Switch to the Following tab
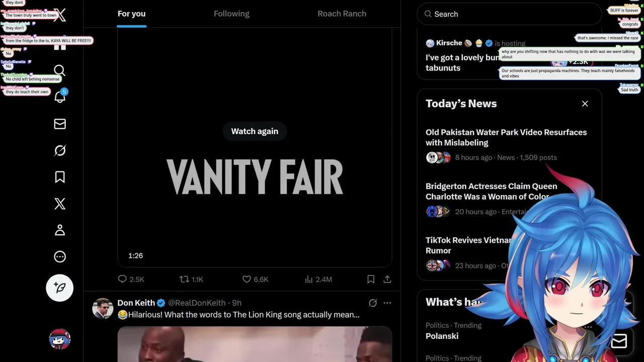Viewport: 644px width, 362px height. coord(231,14)
